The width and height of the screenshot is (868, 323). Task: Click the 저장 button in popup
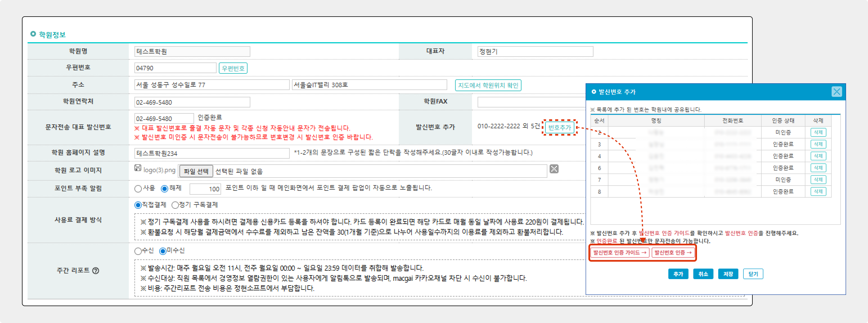(x=728, y=274)
